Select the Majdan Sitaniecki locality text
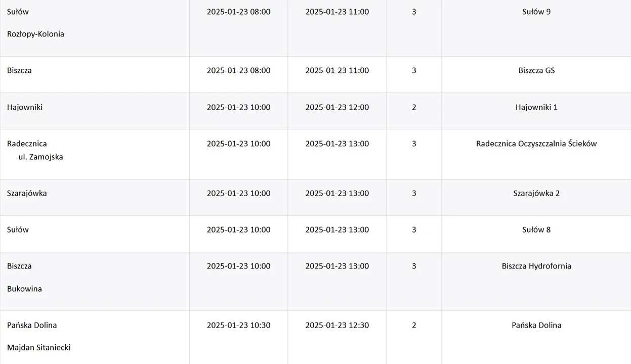This screenshot has width=631, height=364. (x=39, y=347)
